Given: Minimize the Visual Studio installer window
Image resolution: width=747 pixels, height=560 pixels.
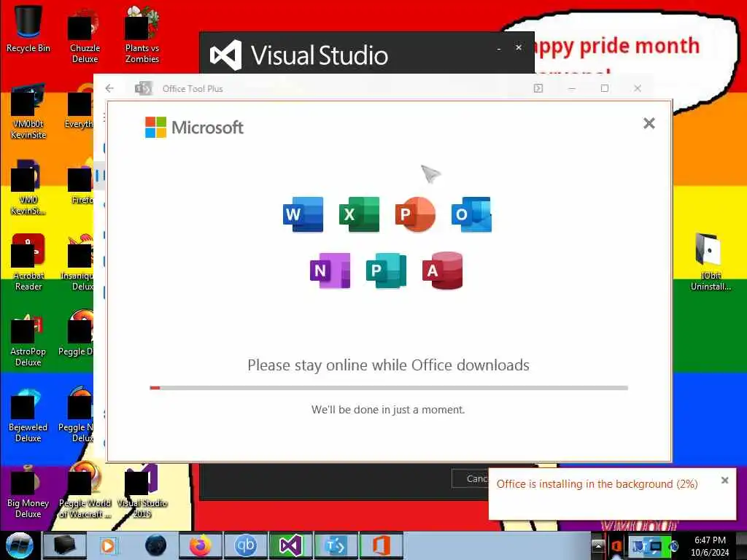Looking at the screenshot, I should click(x=499, y=49).
